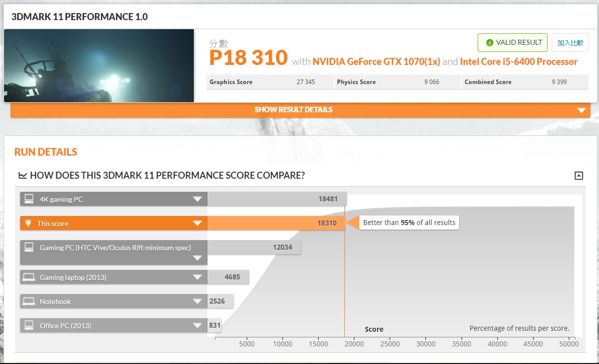
Task: Click the Physics Score label
Action: [356, 82]
